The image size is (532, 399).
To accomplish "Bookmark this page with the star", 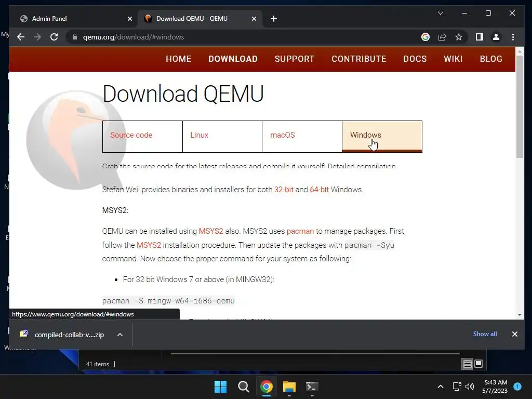I will pos(459,37).
